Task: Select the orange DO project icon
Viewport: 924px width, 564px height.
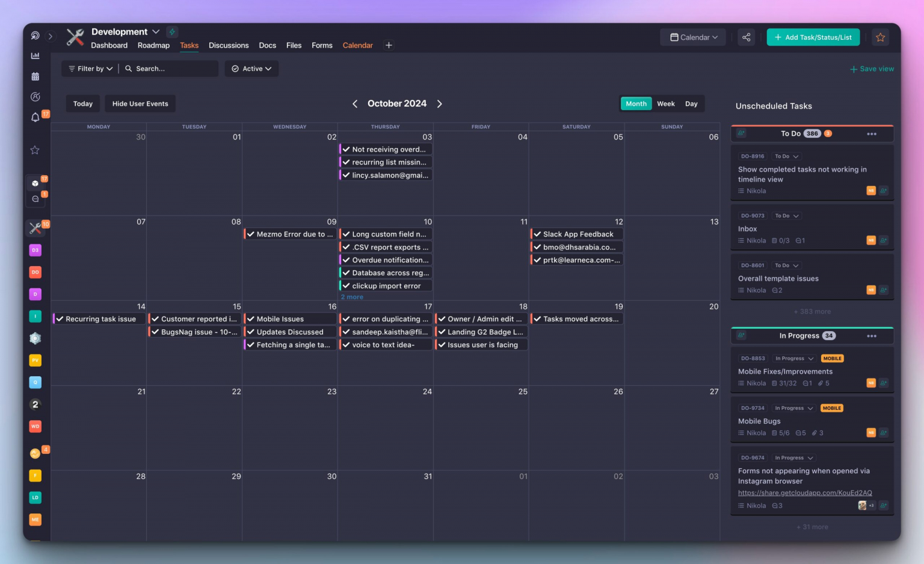Action: (x=35, y=272)
